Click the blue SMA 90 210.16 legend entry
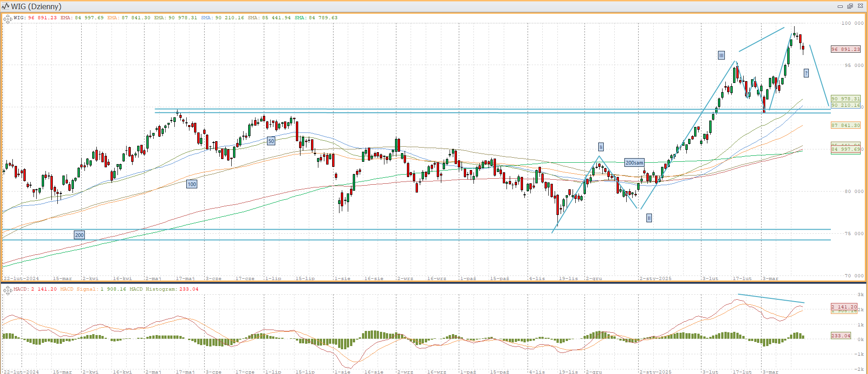The height and width of the screenshot is (374, 868). (223, 18)
